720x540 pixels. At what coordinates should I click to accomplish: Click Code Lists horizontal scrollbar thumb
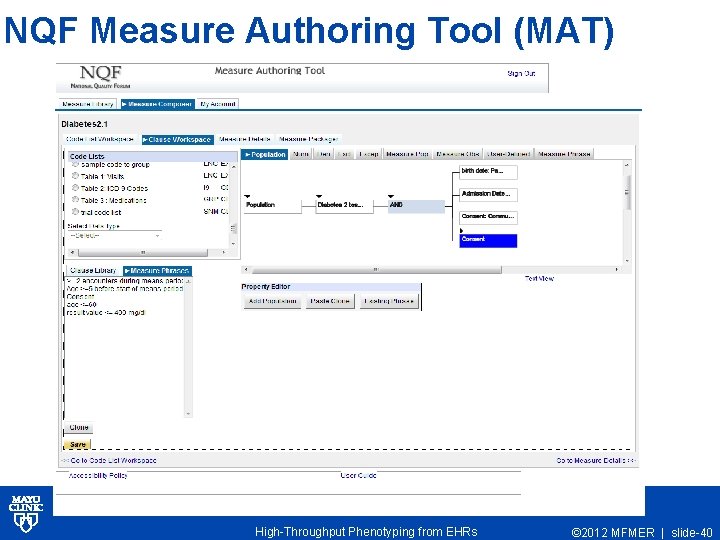click(143, 253)
